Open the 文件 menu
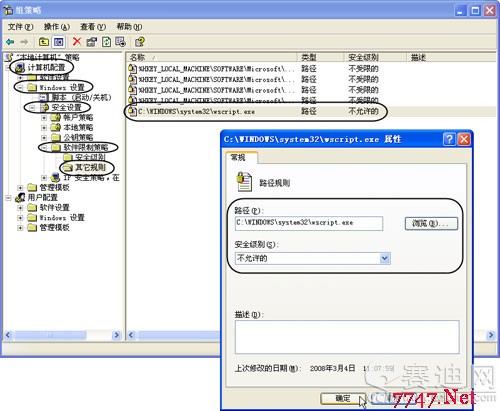The image size is (500, 411). point(20,27)
